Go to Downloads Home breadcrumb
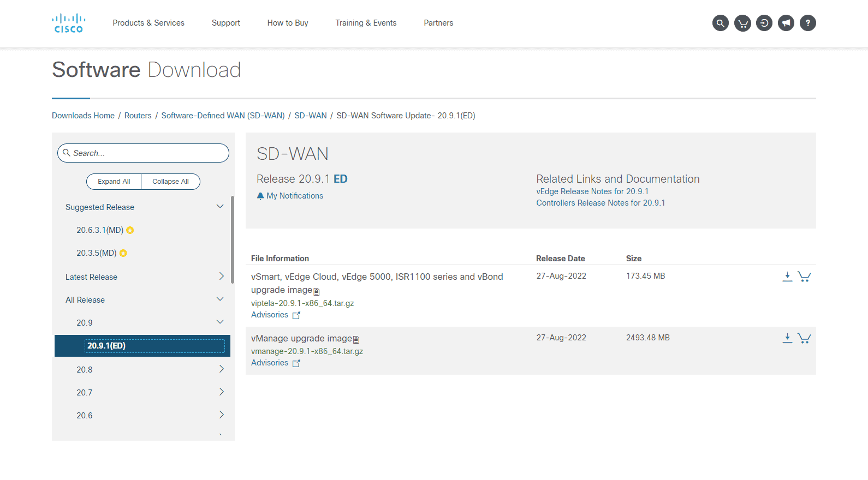This screenshot has height=480, width=868. tap(83, 116)
